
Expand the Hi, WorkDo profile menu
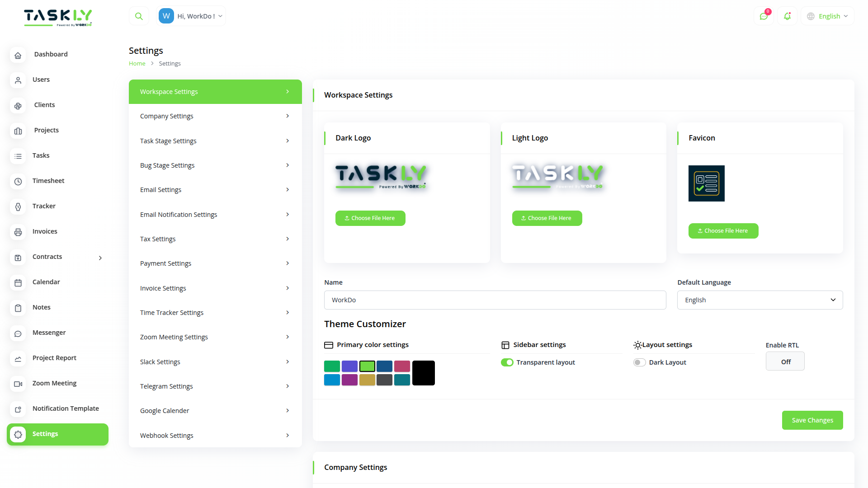pyautogui.click(x=191, y=15)
